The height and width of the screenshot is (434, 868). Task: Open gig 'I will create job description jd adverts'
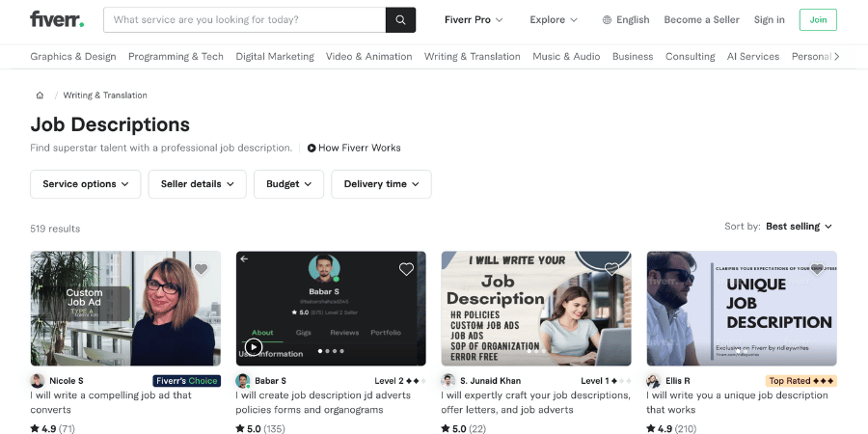click(323, 402)
